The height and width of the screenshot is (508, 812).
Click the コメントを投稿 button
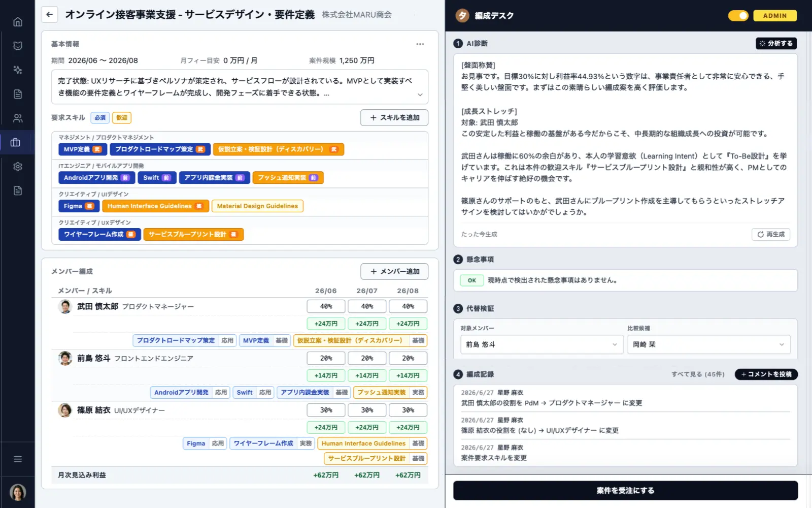click(x=766, y=374)
